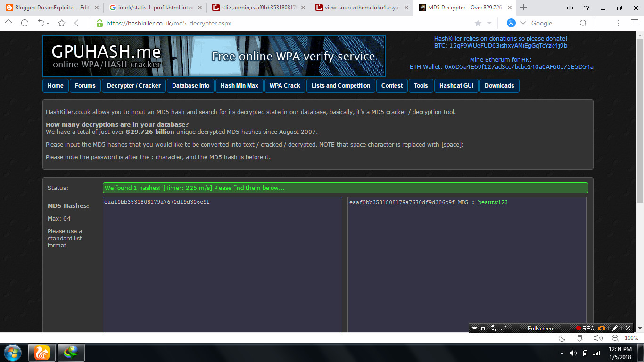Click the MD5 hashes input textarea
The width and height of the screenshot is (644, 362).
coord(223,264)
